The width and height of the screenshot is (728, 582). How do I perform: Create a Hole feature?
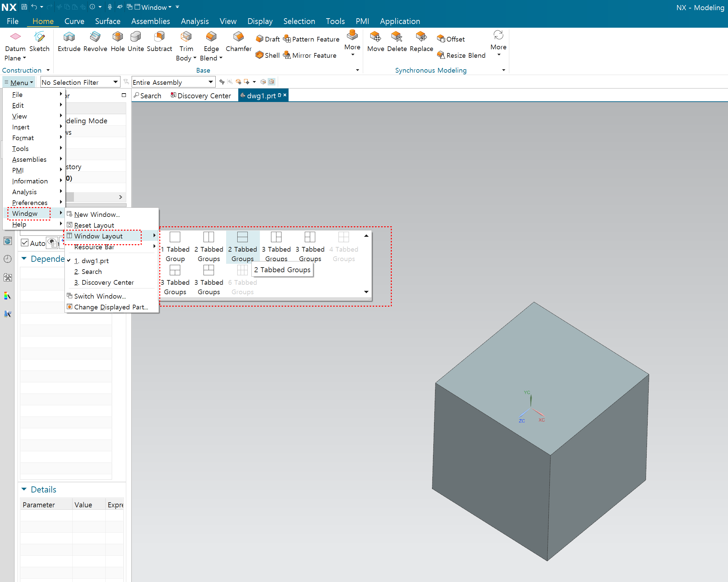pos(117,42)
